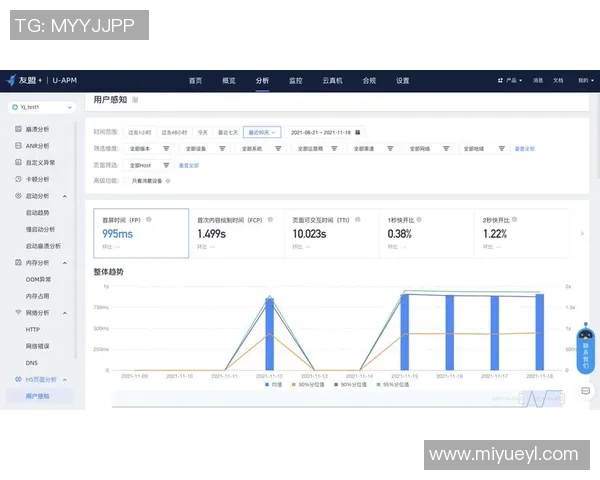
Task: Select the 最近七天 time range
Action: coord(228,132)
